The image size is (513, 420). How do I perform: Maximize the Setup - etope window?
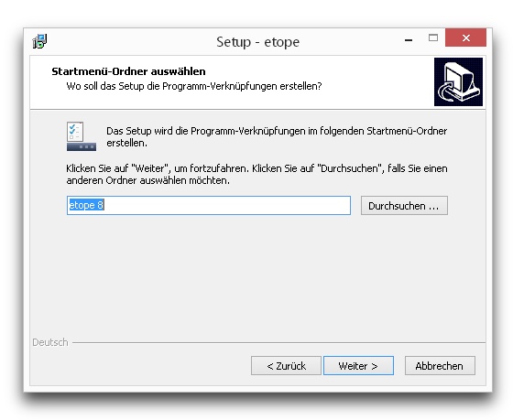pos(433,38)
